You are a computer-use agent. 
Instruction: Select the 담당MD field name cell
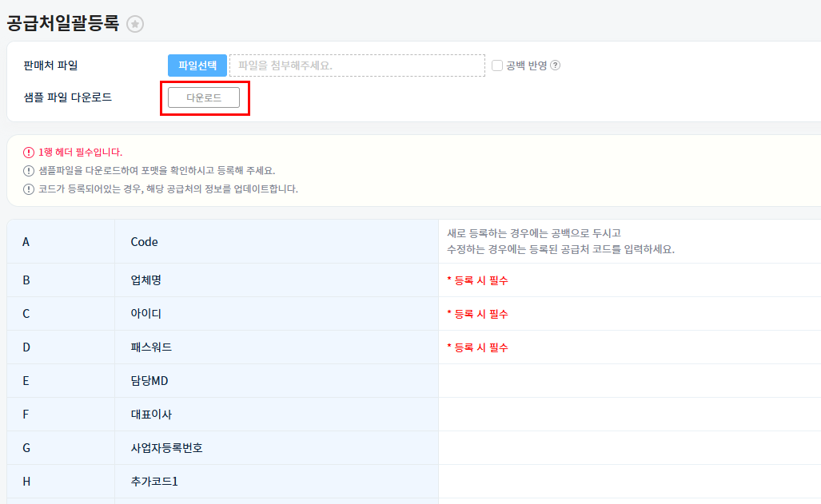pos(149,381)
